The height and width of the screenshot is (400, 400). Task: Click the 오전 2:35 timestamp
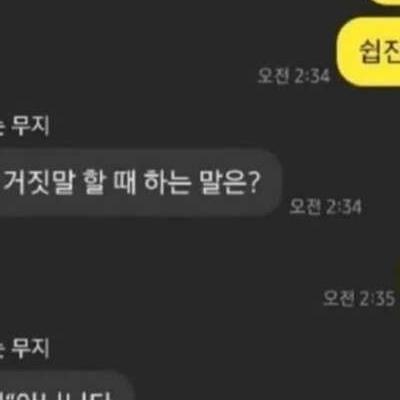pos(359,298)
